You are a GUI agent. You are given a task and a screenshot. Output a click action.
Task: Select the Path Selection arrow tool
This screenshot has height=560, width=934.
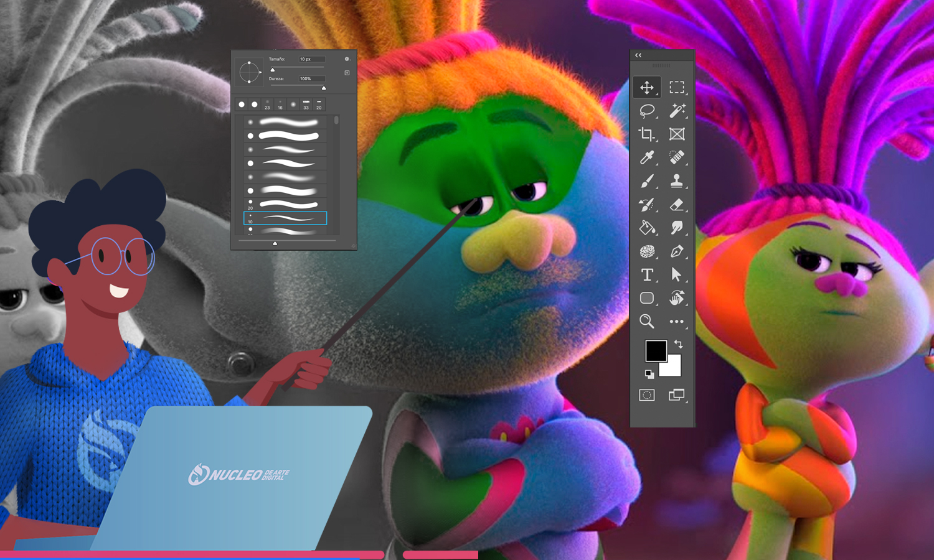[x=677, y=274]
